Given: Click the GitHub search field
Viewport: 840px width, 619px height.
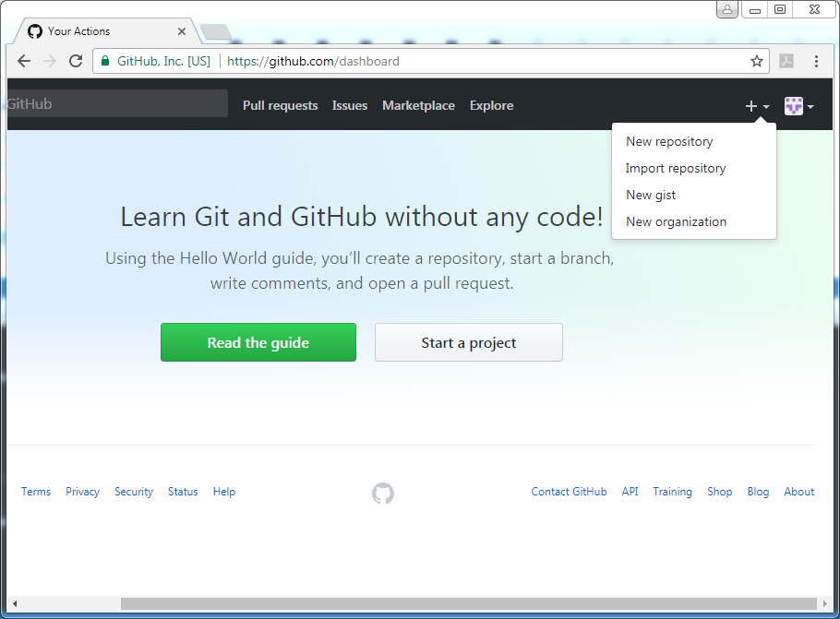Looking at the screenshot, I should tap(118, 103).
